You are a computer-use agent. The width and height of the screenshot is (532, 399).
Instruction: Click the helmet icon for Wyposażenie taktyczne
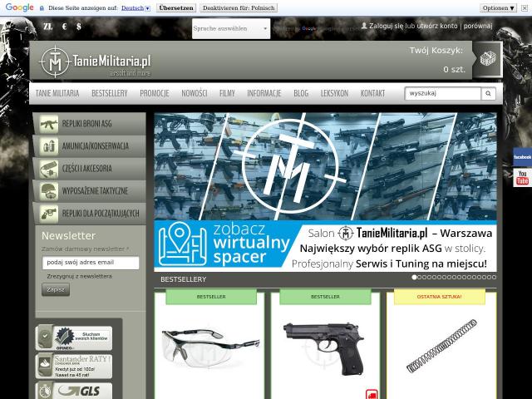[x=49, y=191]
